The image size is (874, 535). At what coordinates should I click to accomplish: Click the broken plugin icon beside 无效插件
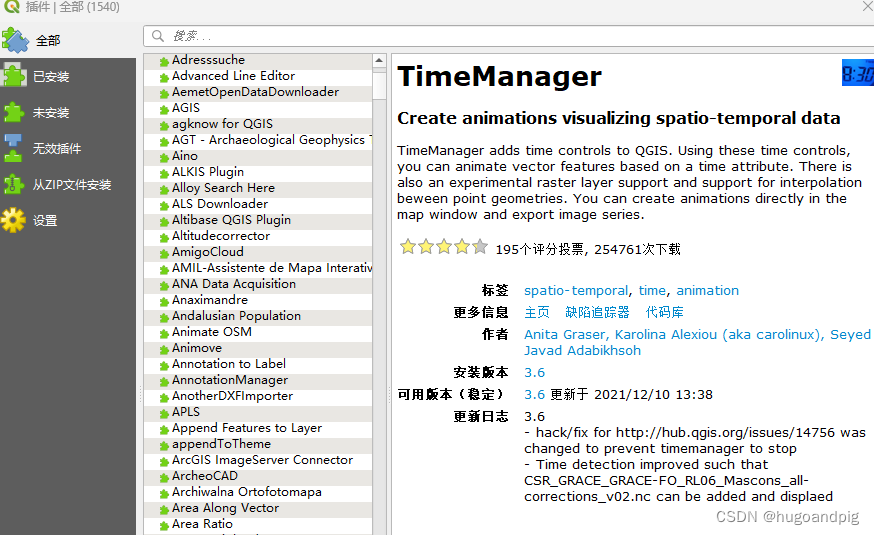click(13, 148)
